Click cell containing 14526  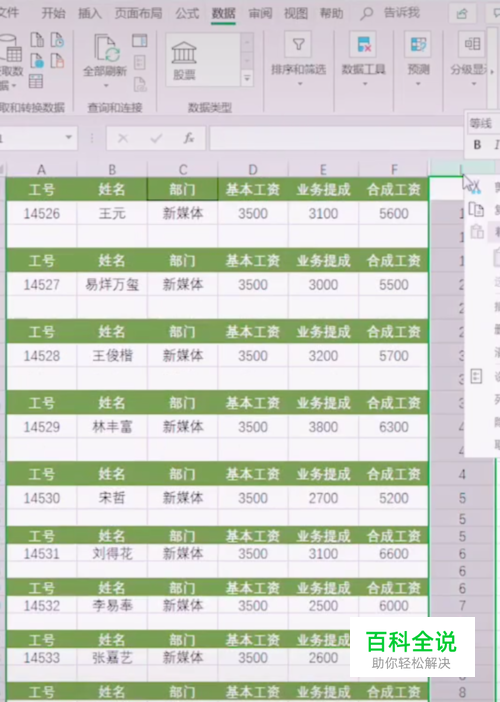coord(41,214)
